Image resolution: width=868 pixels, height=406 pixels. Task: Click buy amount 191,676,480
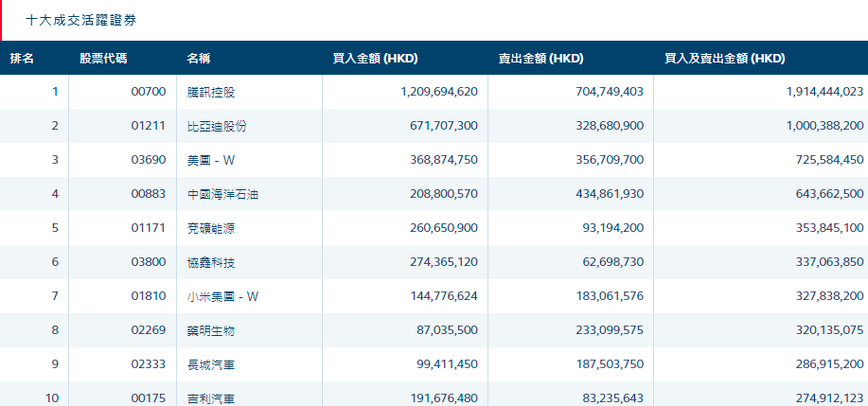coord(444,398)
